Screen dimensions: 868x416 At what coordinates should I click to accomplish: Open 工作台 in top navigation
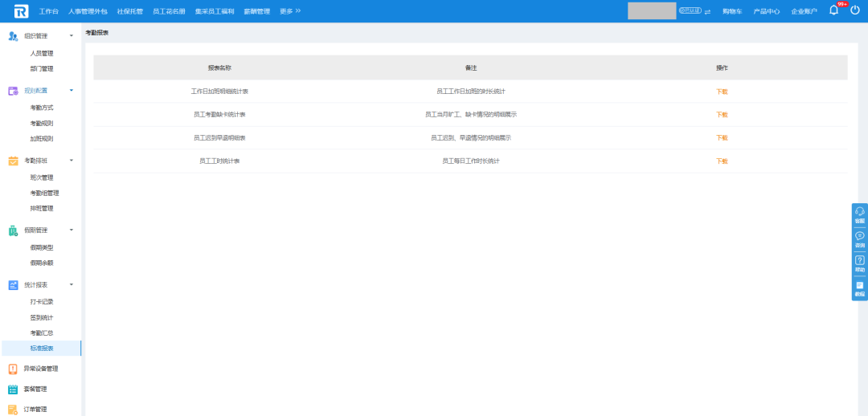(49, 11)
